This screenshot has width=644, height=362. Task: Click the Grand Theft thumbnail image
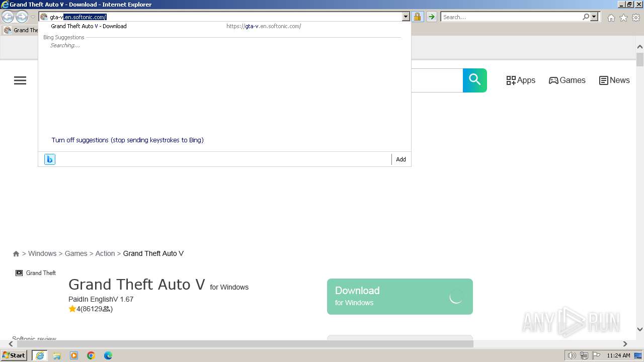(36, 273)
